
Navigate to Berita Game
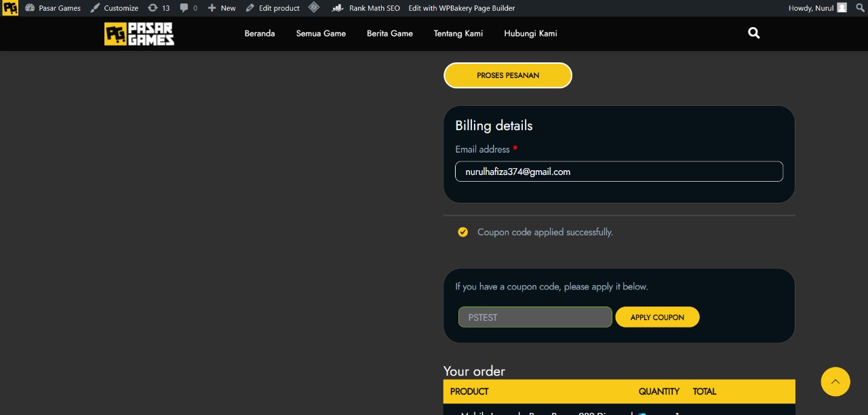tap(390, 33)
